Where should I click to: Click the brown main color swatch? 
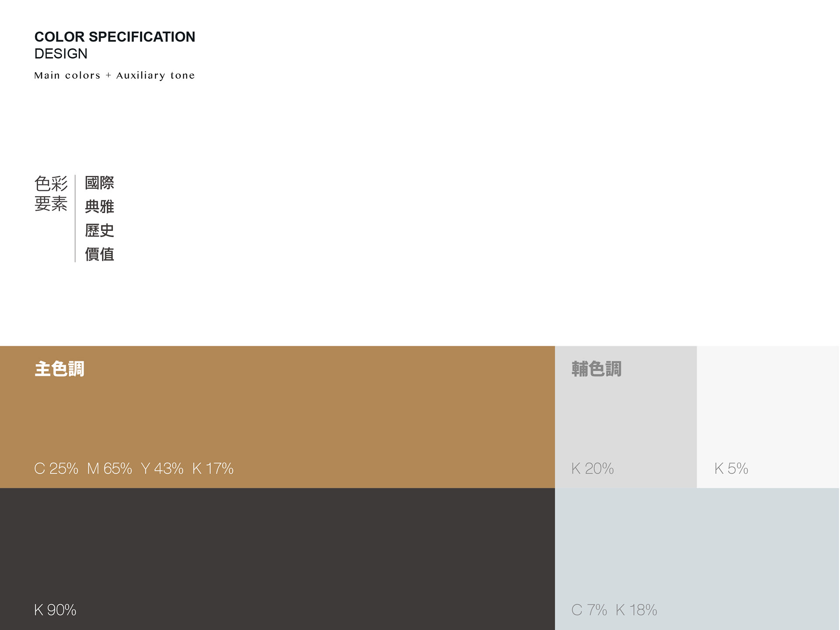click(277, 417)
